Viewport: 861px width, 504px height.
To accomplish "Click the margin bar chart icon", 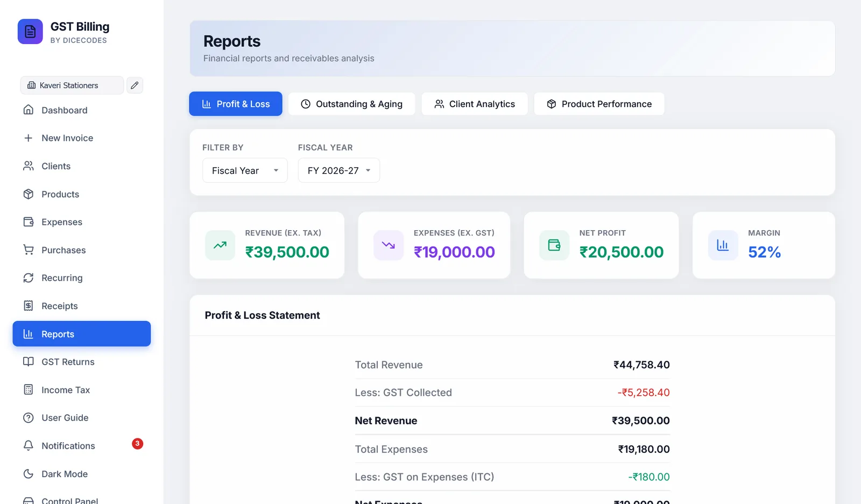I will pos(723,245).
